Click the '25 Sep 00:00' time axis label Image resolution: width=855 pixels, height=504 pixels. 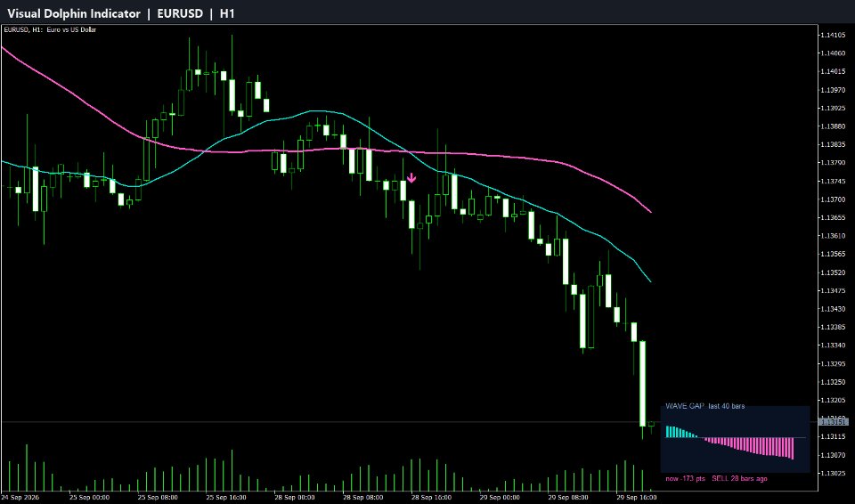[x=89, y=498]
